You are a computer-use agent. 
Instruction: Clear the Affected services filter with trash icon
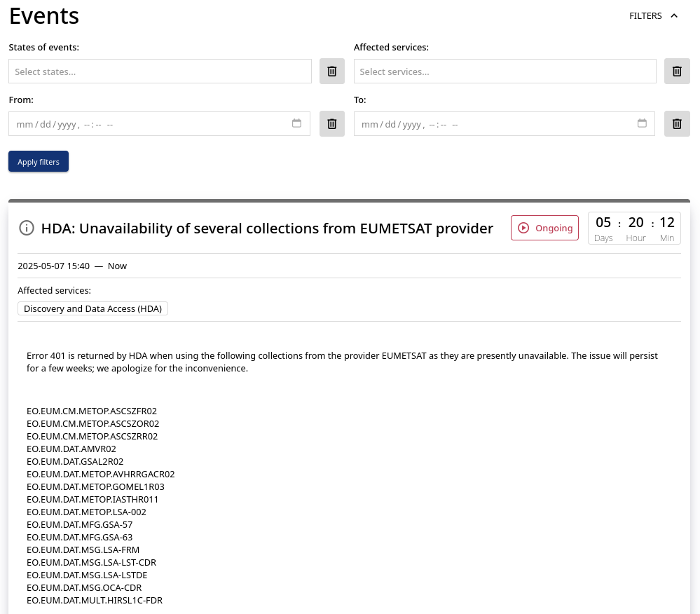[x=677, y=71]
